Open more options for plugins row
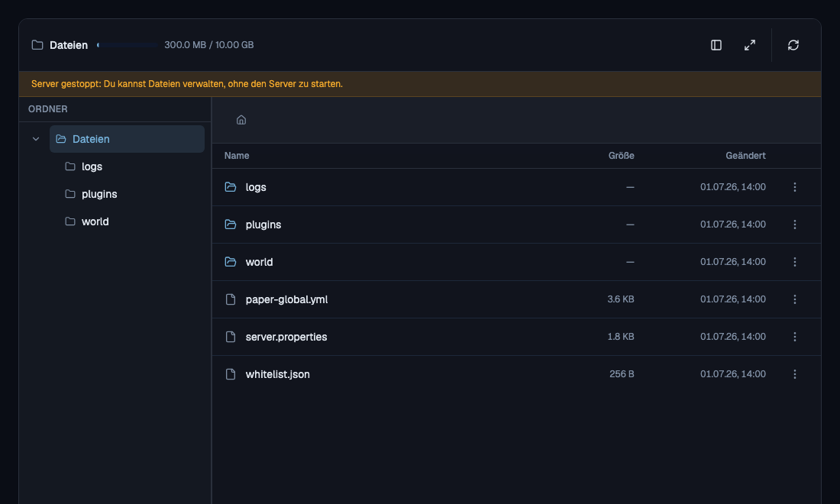 pyautogui.click(x=794, y=225)
